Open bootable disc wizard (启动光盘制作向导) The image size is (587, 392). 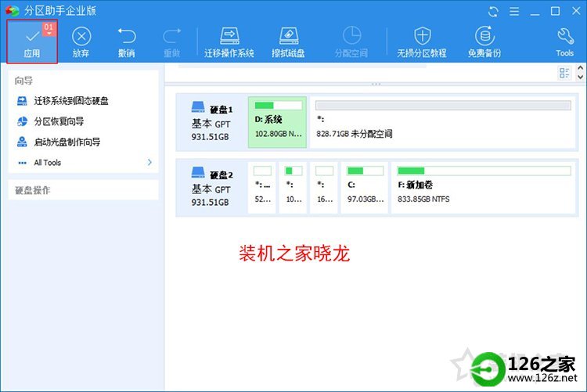point(59,142)
